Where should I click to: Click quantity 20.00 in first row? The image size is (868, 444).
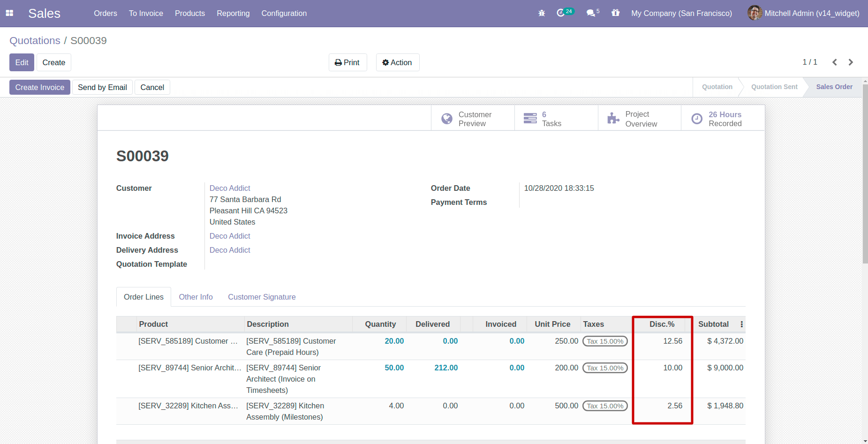[x=394, y=341]
